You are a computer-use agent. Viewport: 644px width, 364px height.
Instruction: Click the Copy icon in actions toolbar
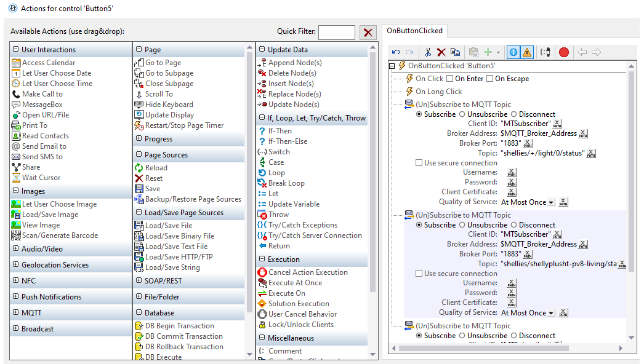[455, 52]
